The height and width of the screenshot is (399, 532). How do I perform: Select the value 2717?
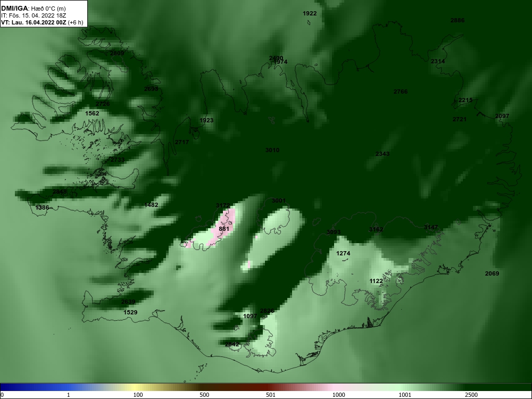click(182, 142)
